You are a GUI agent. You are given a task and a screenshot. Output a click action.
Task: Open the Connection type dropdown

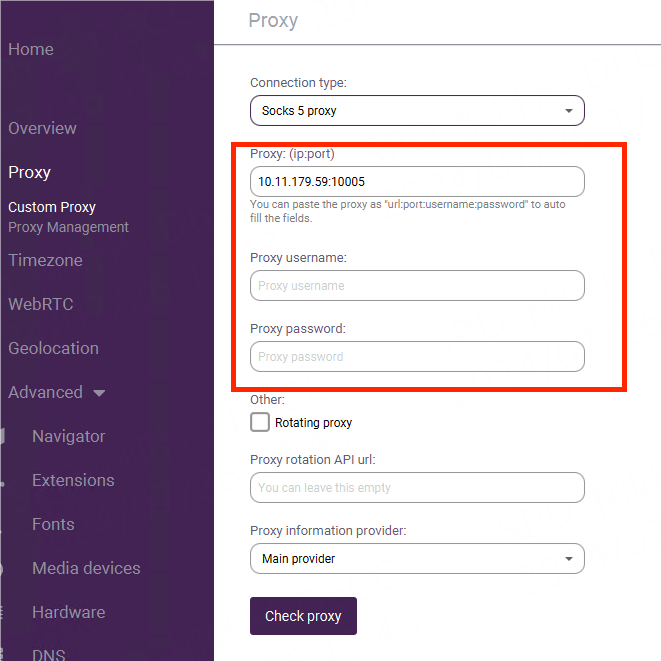(x=416, y=111)
